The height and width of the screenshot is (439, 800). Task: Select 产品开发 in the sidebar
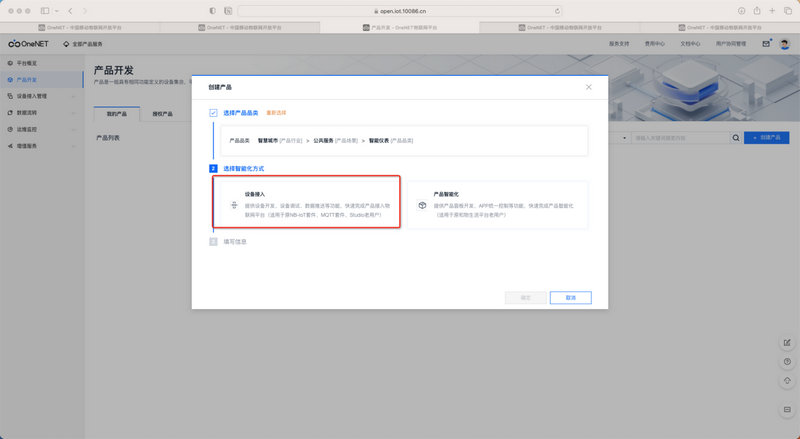41,80
